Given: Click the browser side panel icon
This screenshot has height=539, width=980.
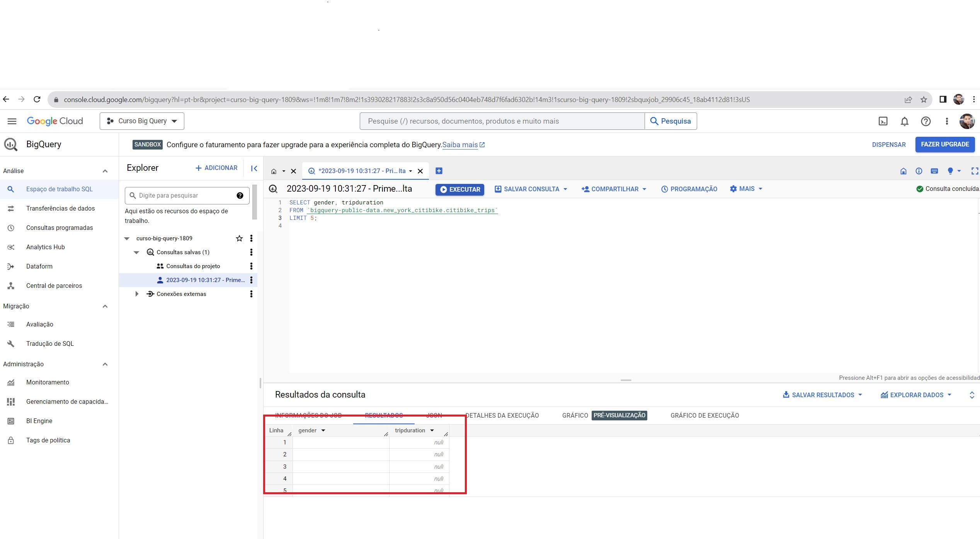Looking at the screenshot, I should coord(943,99).
